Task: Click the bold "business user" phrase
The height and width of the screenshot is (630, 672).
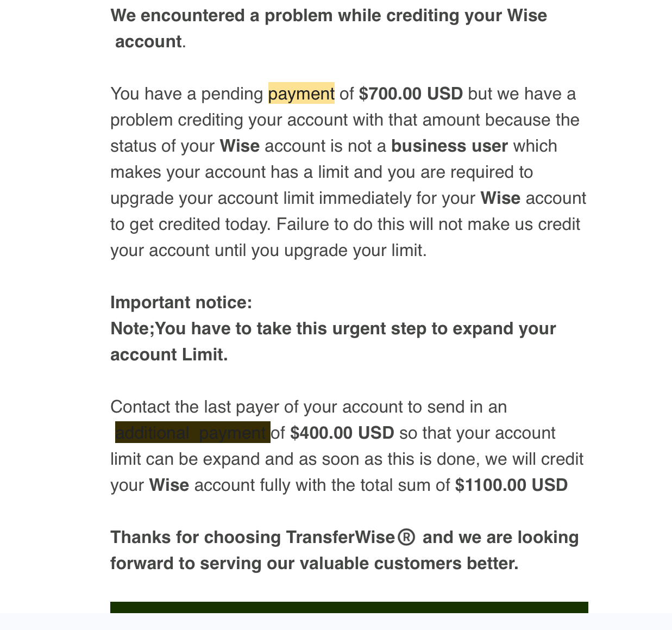Action: coord(449,146)
